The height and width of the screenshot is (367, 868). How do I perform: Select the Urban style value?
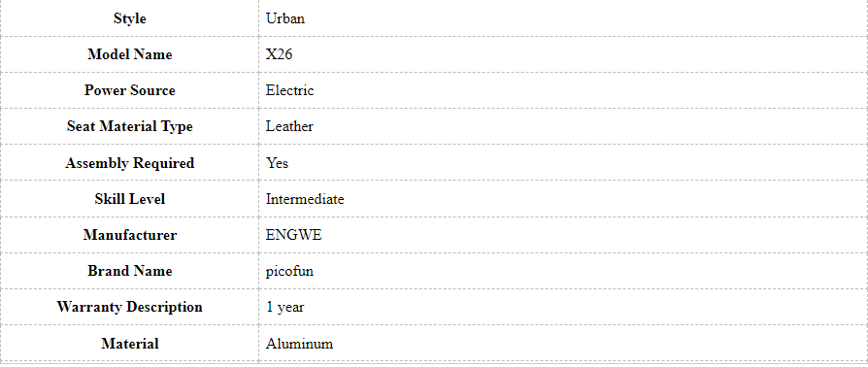point(285,18)
